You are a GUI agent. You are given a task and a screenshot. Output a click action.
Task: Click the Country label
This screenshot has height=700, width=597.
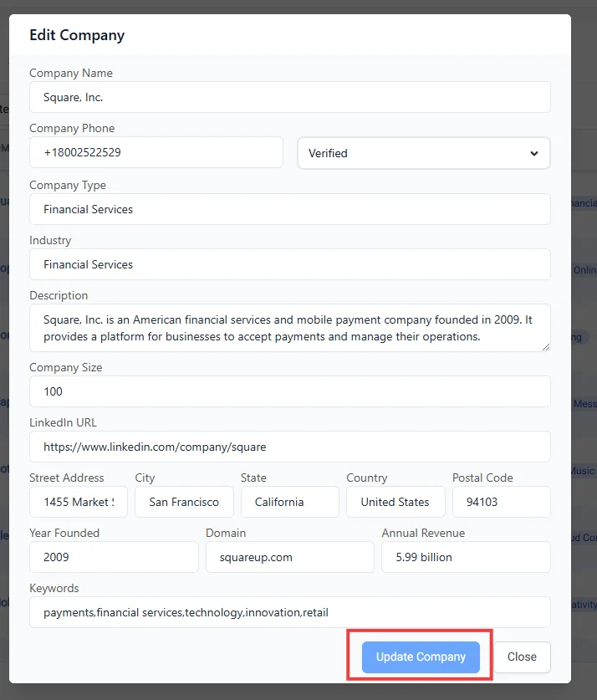367,478
